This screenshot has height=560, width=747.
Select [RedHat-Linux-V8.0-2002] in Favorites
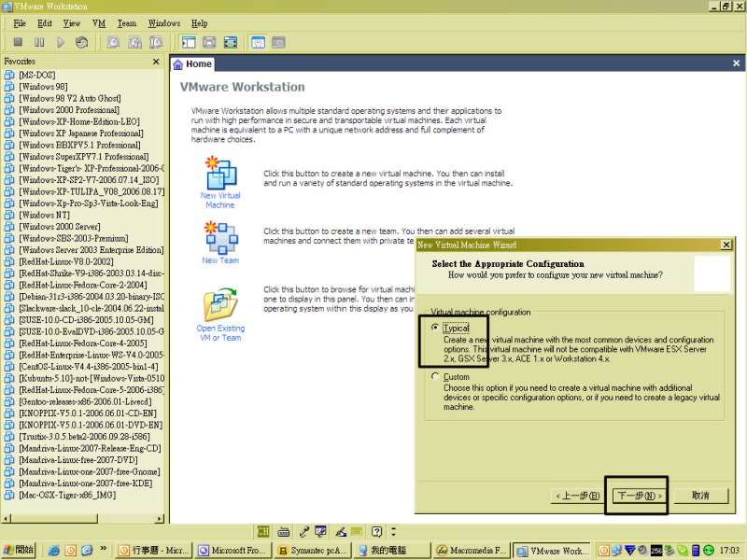pos(66,262)
